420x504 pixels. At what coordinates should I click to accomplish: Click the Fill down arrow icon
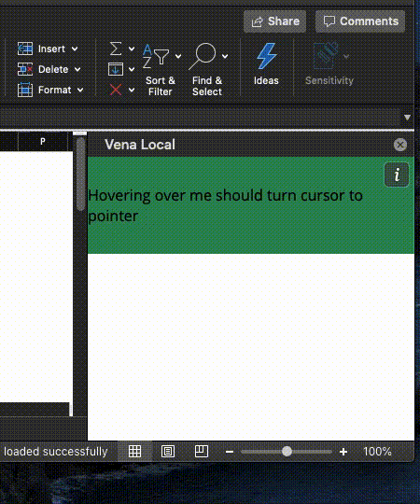tap(116, 69)
